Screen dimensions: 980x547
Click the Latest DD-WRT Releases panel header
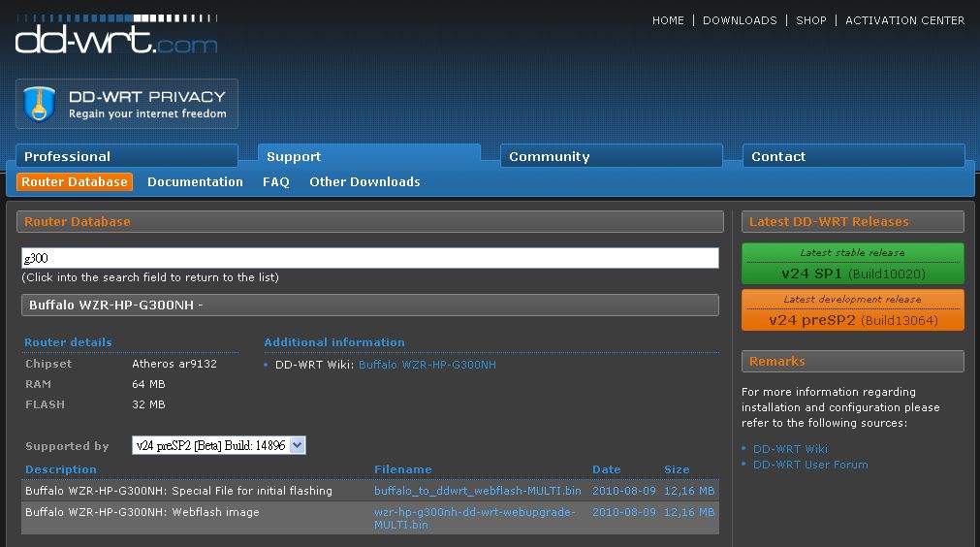[852, 221]
